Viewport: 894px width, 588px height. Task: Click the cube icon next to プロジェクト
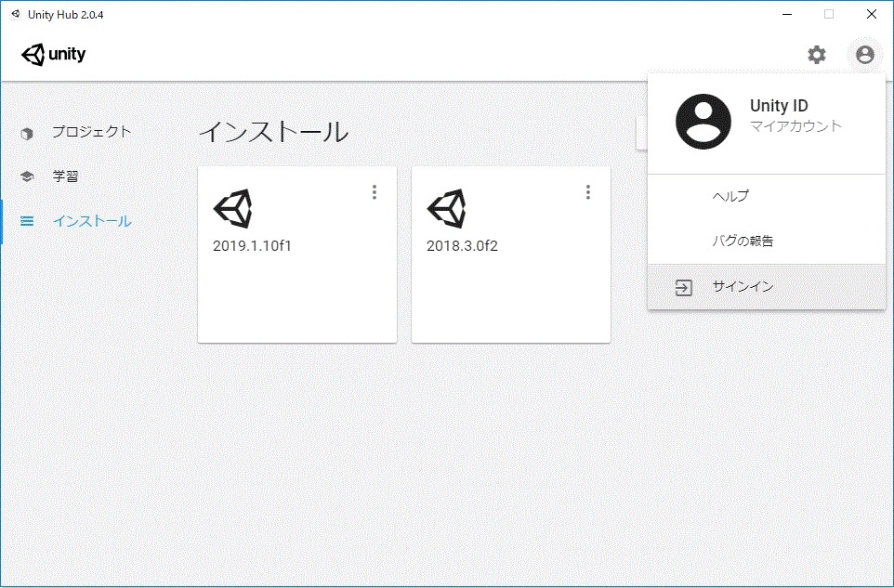(27, 133)
